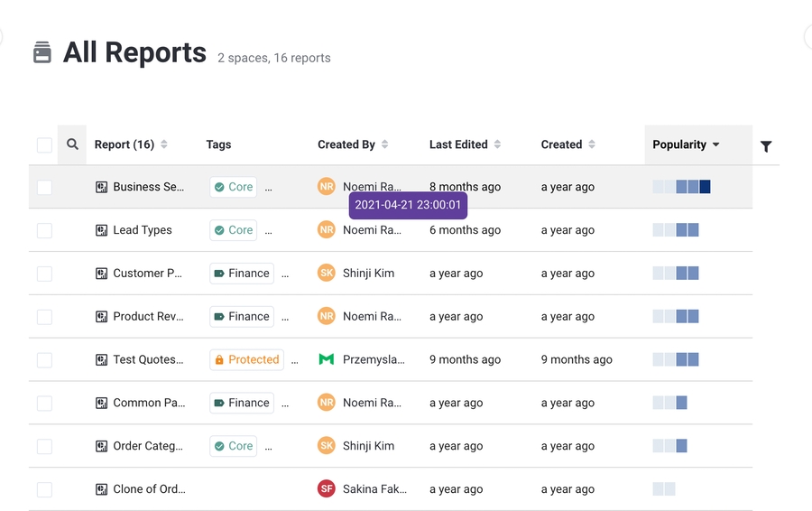
Task: Click Shinji Kim avatar in Customer row
Action: pos(327,273)
